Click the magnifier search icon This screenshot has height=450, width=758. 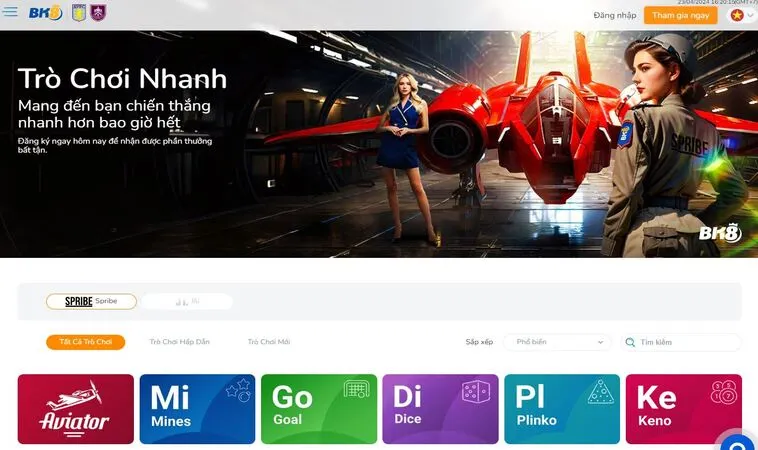tap(630, 342)
